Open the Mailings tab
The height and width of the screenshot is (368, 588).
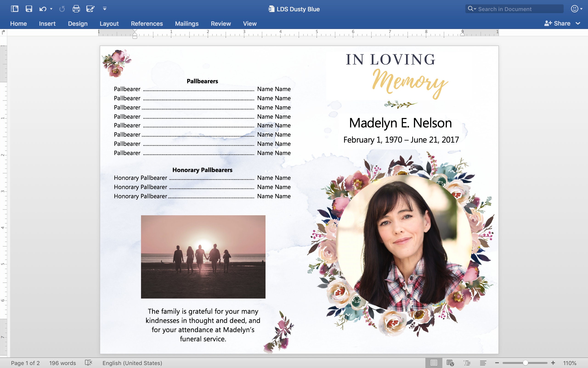point(187,24)
